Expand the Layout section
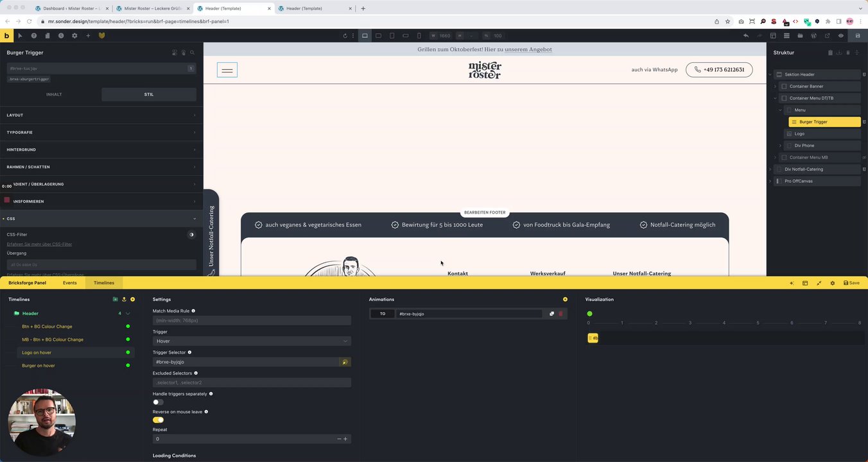 point(101,116)
